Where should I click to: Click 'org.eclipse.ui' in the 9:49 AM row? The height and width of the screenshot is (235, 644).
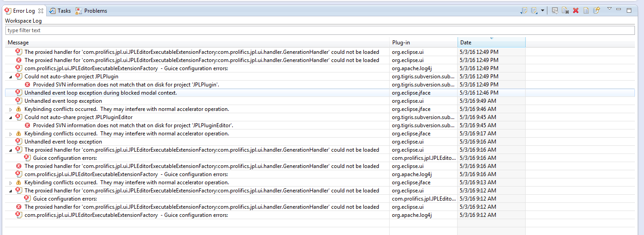(408, 101)
